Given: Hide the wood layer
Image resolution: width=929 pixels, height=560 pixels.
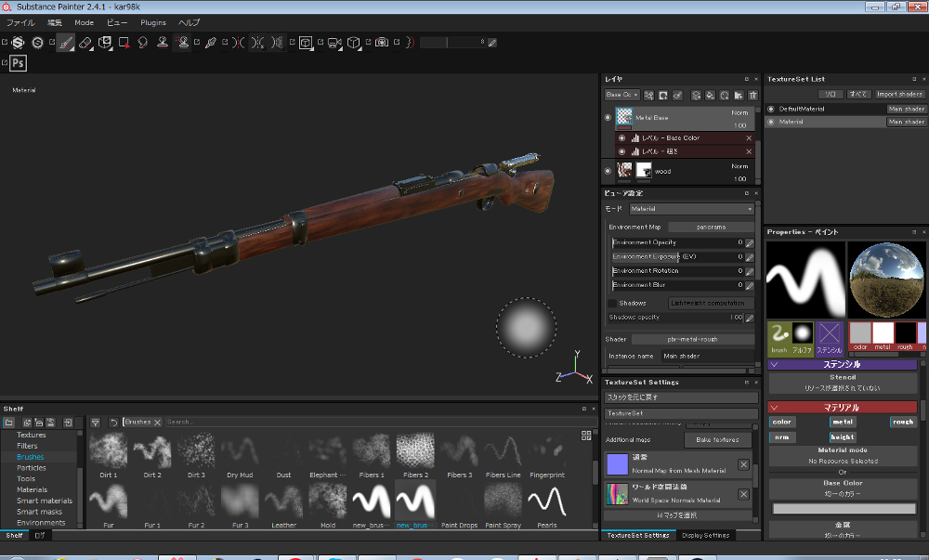Looking at the screenshot, I should click(x=608, y=171).
